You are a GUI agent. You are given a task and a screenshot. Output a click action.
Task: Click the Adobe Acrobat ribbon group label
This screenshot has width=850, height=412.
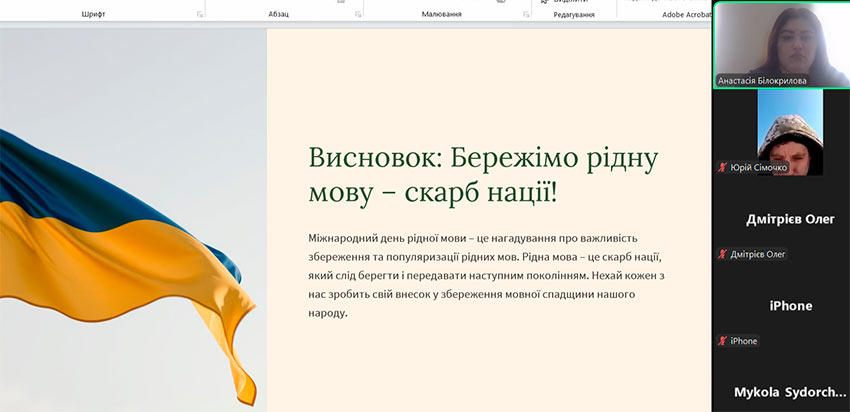pyautogui.click(x=686, y=15)
